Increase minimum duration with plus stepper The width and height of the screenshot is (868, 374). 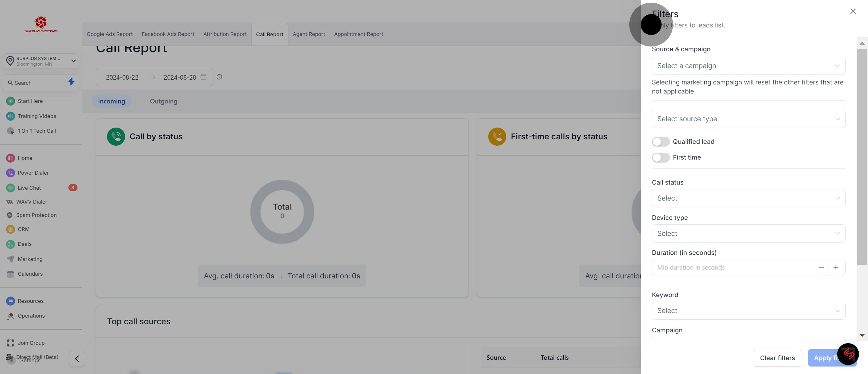(836, 268)
